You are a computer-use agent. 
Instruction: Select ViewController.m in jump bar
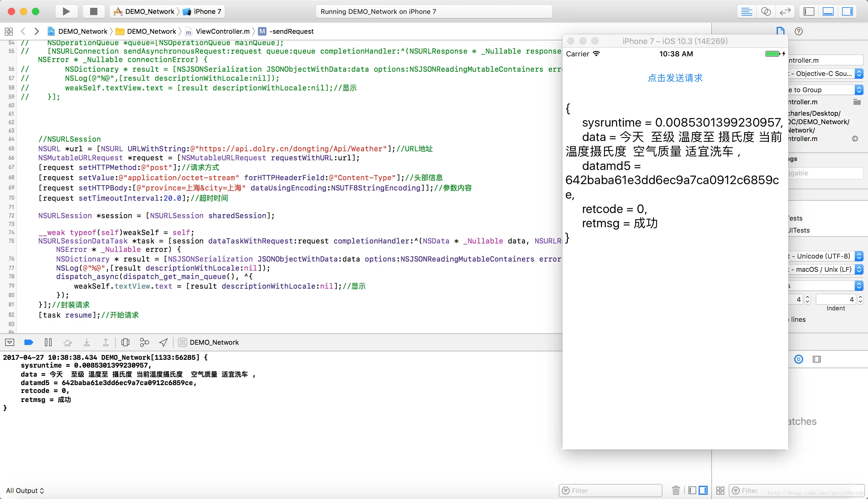pyautogui.click(x=222, y=31)
